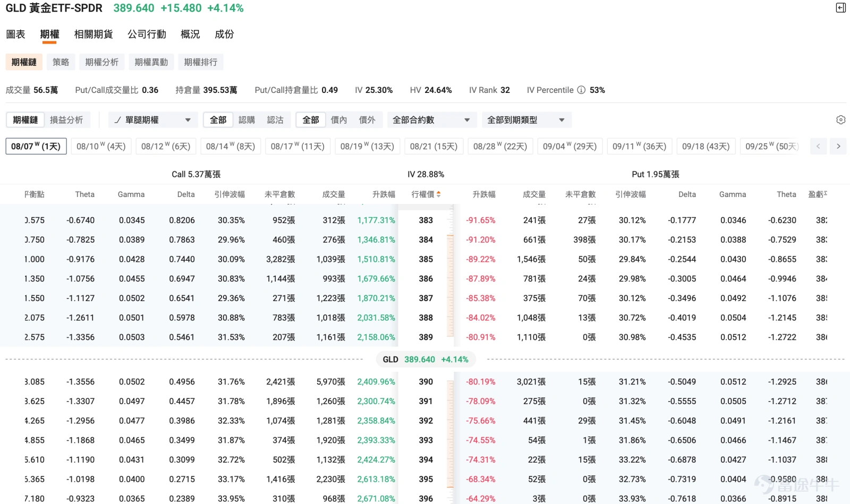The height and width of the screenshot is (504, 850).
Task: Sort by strike price arrows icon
Action: (439, 194)
